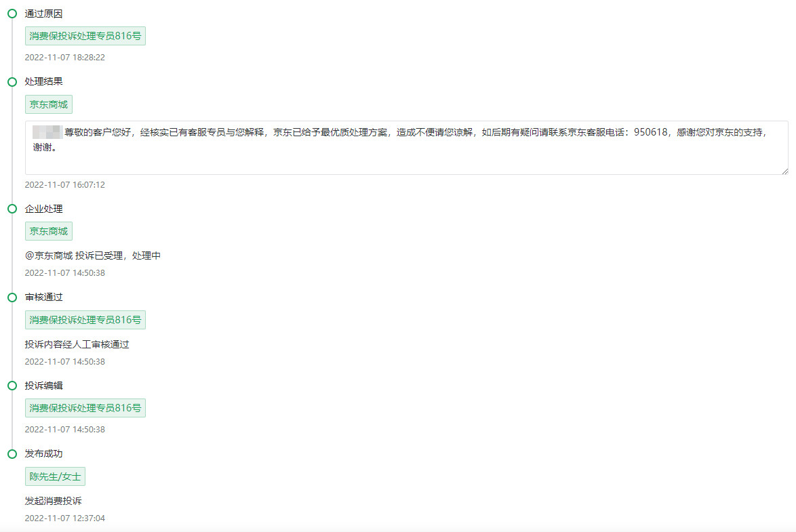Image resolution: width=796 pixels, height=532 pixels.
Task: Click the 企业处理 timeline node circle
Action: pos(12,209)
